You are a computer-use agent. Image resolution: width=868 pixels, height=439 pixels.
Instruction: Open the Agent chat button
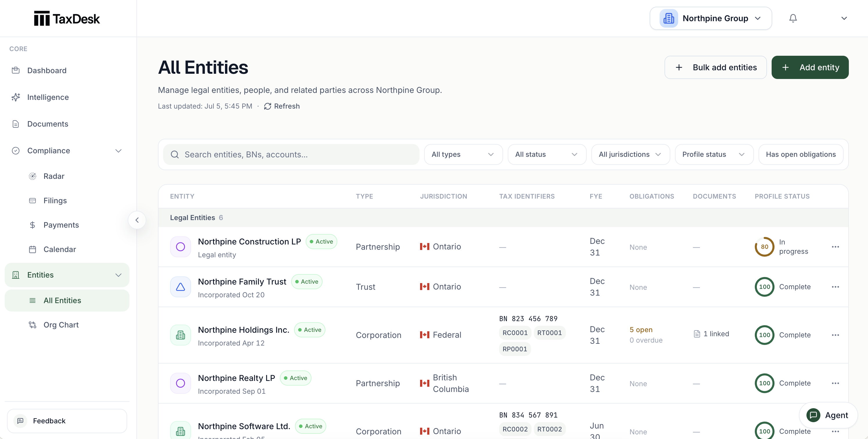pyautogui.click(x=828, y=415)
